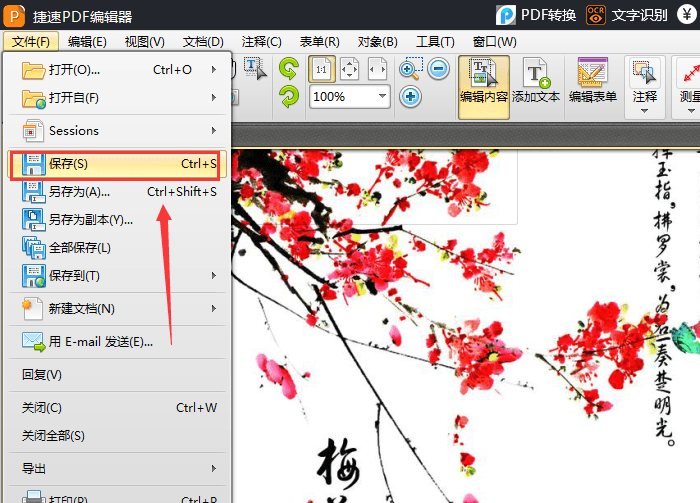The height and width of the screenshot is (503, 700).
Task: Choose 另存为副本(Y)... menu entry
Action: [x=117, y=220]
